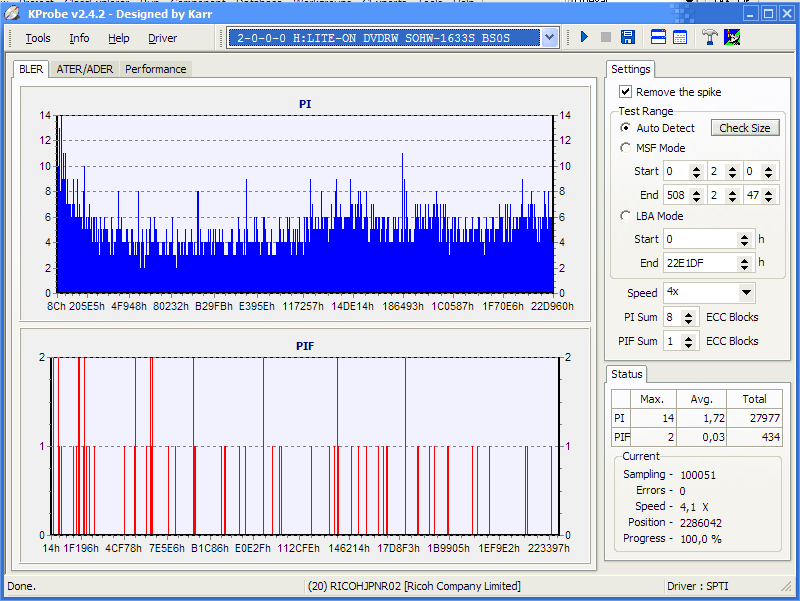Select LBA Mode radio button

point(625,216)
